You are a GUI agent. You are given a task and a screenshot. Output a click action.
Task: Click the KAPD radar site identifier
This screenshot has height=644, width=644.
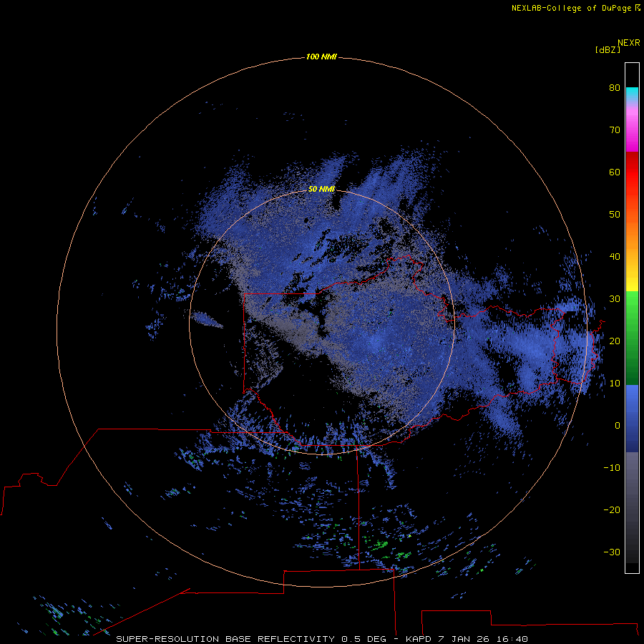pos(418,639)
